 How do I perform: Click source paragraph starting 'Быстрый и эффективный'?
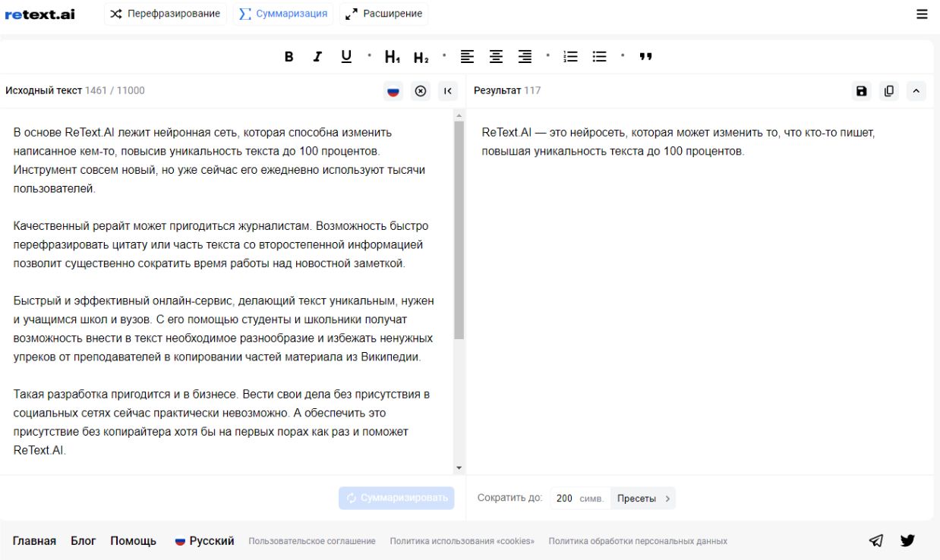pyautogui.click(x=224, y=329)
